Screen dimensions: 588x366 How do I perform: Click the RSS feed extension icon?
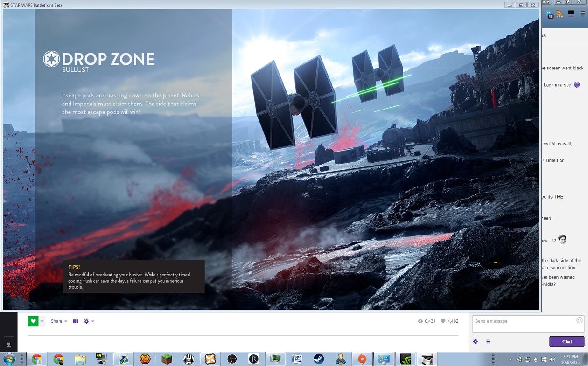tap(559, 14)
